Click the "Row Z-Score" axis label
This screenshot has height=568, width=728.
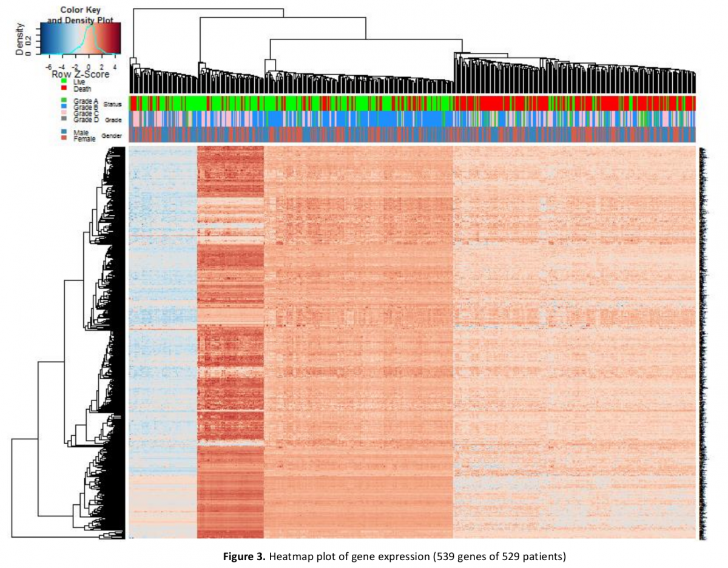pos(81,74)
